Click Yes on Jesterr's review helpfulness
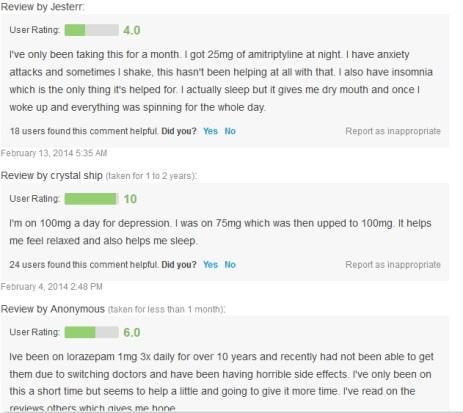The image size is (463, 413). tap(210, 131)
